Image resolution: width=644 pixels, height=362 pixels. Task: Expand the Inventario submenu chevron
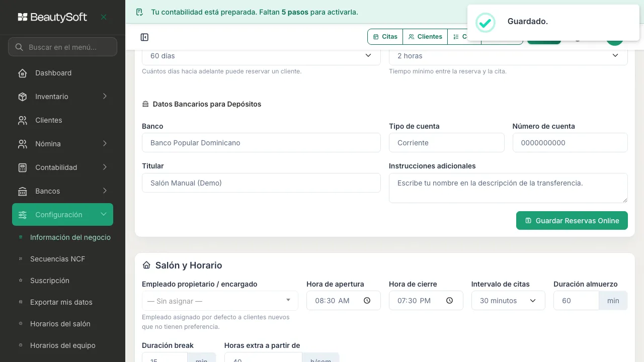point(105,97)
